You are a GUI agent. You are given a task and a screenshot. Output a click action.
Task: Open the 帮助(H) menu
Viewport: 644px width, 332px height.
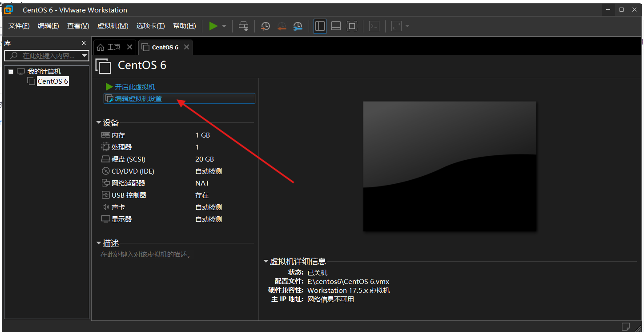pos(185,26)
